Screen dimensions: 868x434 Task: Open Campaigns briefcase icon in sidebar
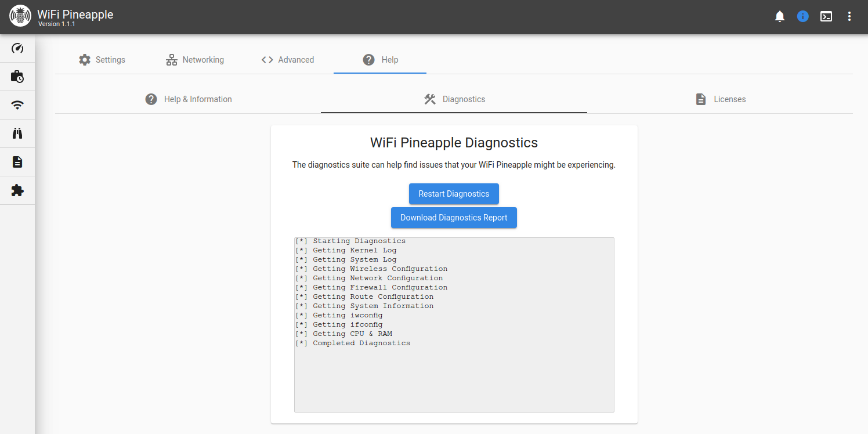pos(17,77)
